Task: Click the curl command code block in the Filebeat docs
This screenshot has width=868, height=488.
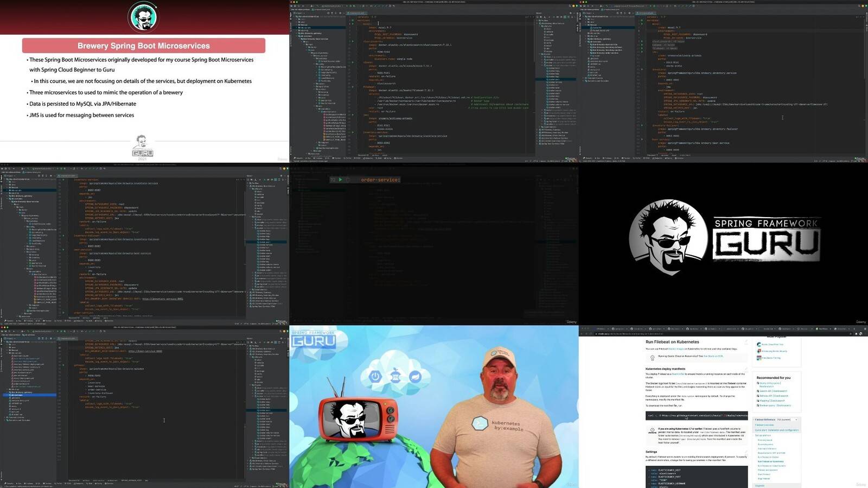Action: point(697,415)
